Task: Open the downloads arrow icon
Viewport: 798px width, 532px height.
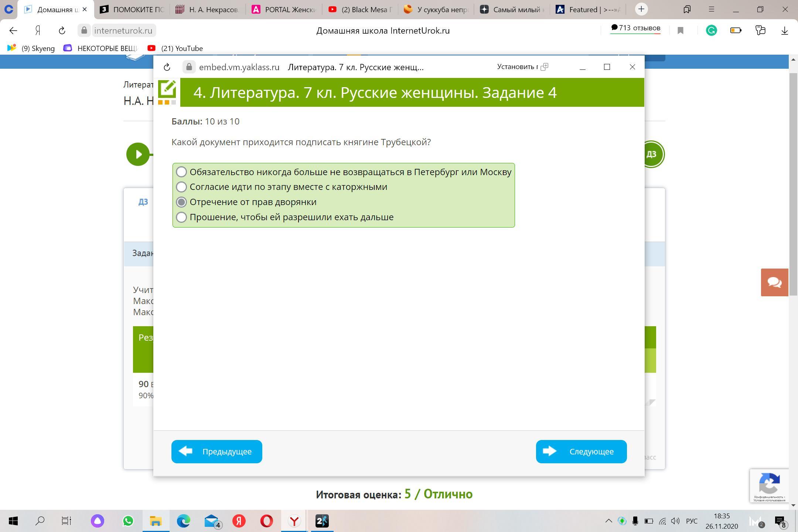Action: [784, 31]
